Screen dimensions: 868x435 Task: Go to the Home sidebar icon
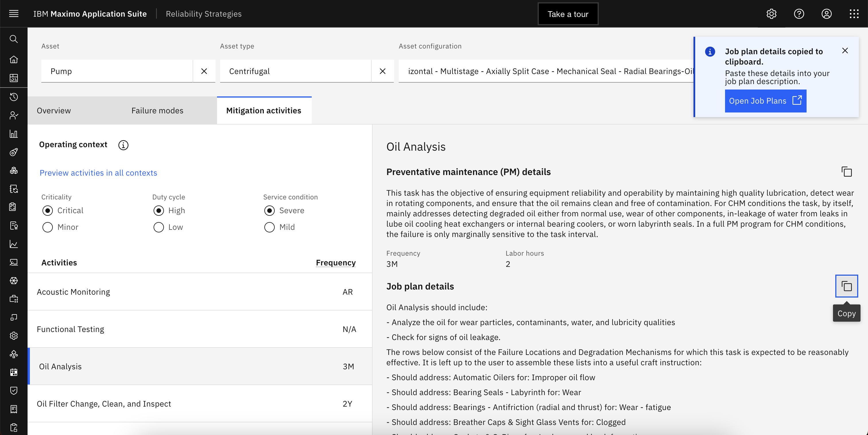pos(13,60)
